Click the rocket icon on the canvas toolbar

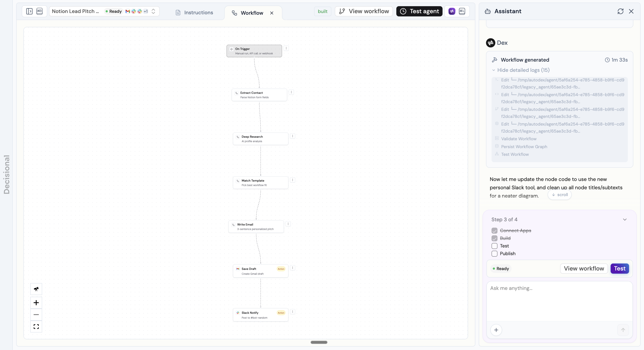coord(36,289)
